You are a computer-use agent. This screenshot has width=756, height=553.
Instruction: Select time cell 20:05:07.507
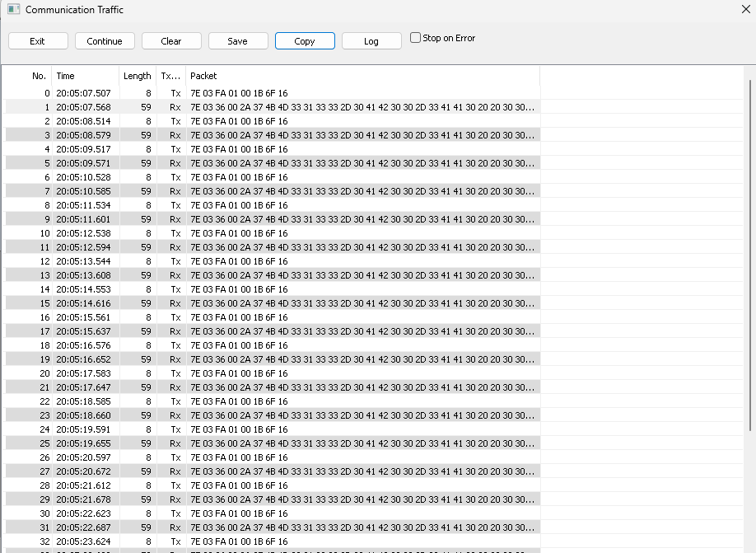(83, 93)
